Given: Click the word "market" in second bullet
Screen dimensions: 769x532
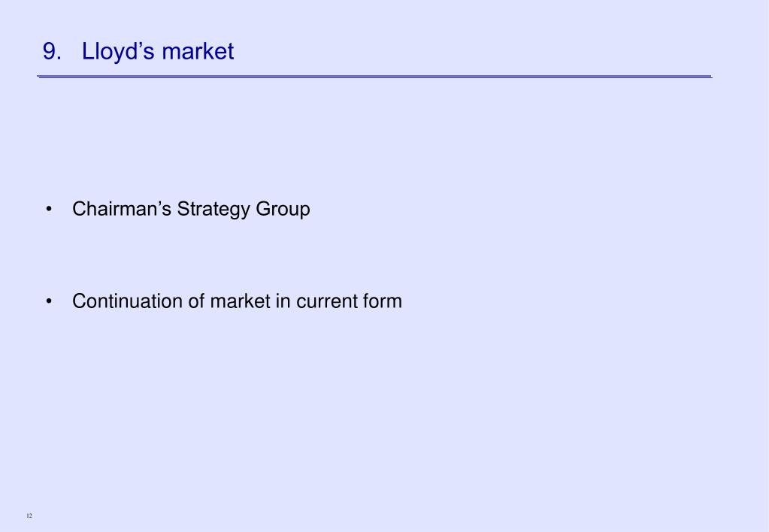Looking at the screenshot, I should coord(240,301).
